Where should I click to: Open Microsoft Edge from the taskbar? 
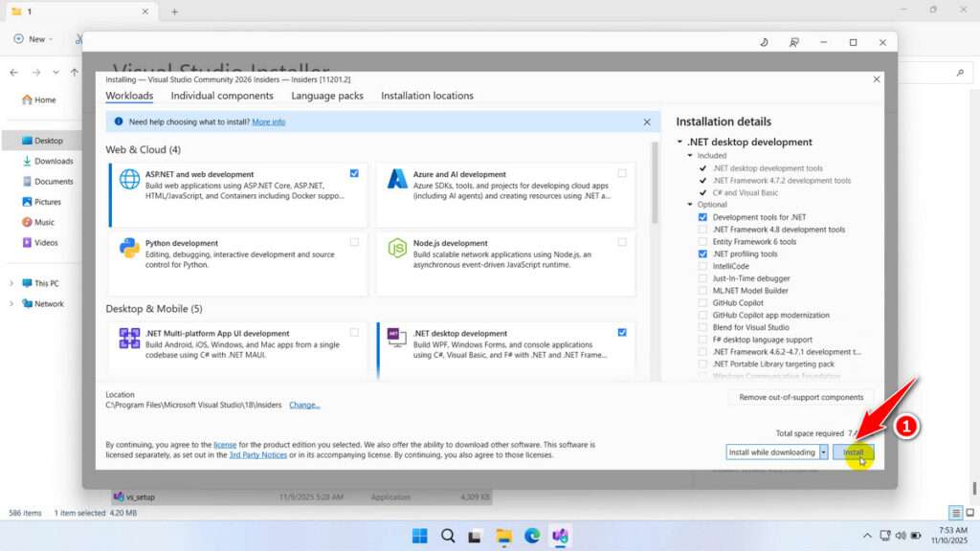pyautogui.click(x=531, y=536)
